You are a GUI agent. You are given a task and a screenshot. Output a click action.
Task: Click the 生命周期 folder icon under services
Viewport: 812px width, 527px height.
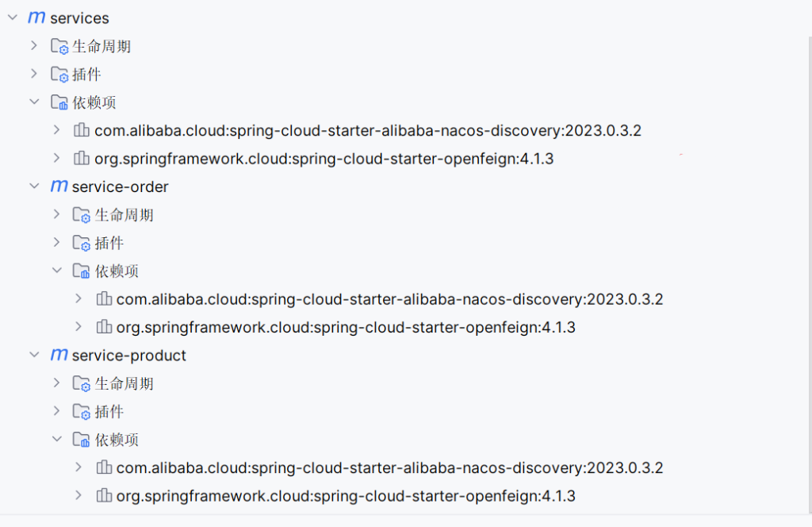pos(59,47)
